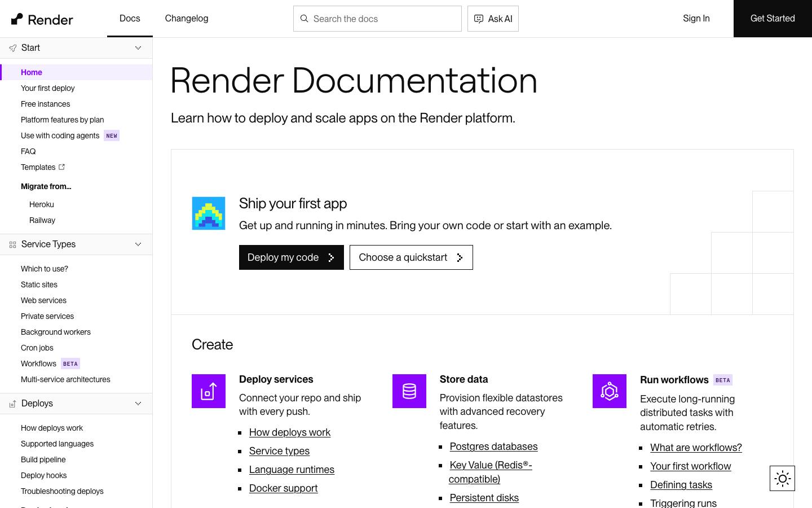Click the Service Types grid icon
Screen dimensions: 812x508
pyautogui.click(x=13, y=244)
